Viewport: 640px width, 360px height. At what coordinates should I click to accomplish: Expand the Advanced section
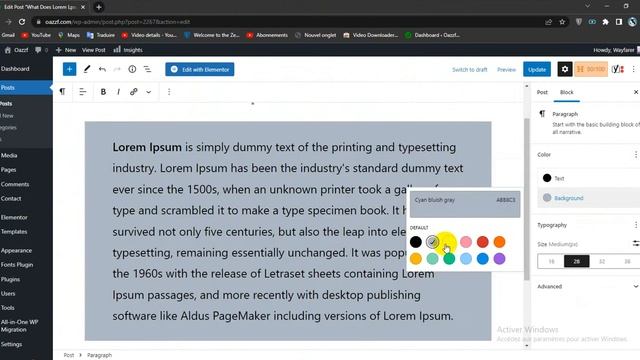(x=588, y=287)
